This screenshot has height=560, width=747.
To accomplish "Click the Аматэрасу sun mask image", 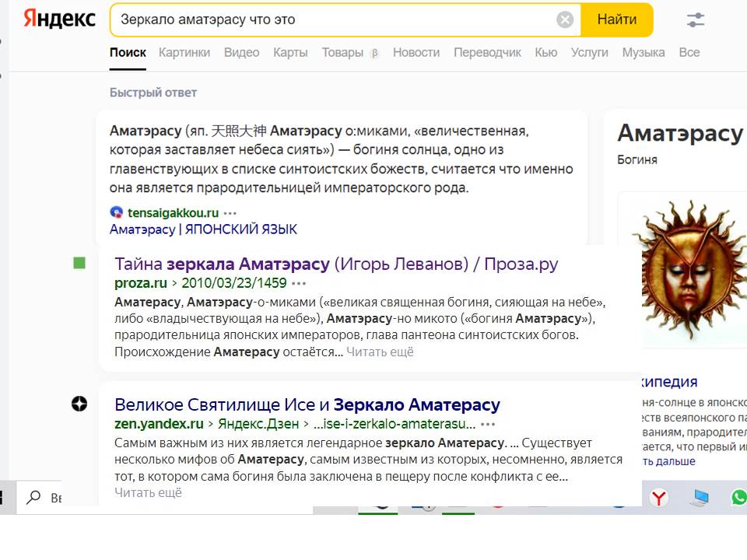I will click(693, 270).
